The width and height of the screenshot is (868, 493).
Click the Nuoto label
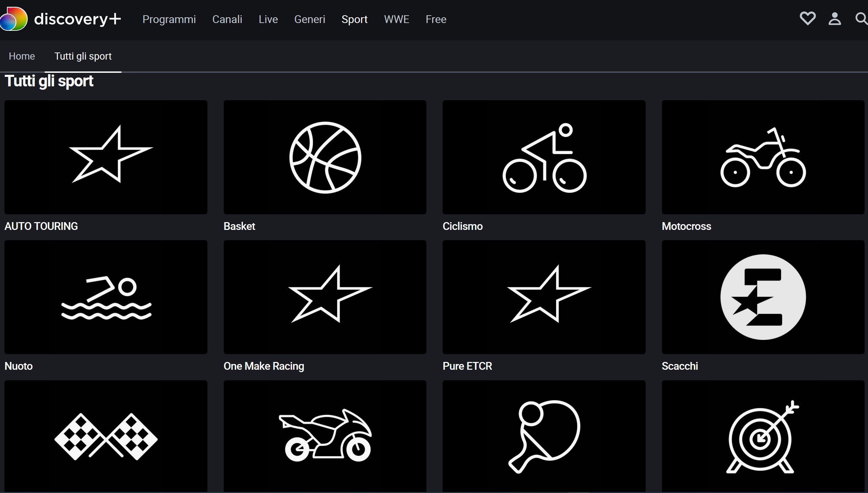click(x=19, y=366)
